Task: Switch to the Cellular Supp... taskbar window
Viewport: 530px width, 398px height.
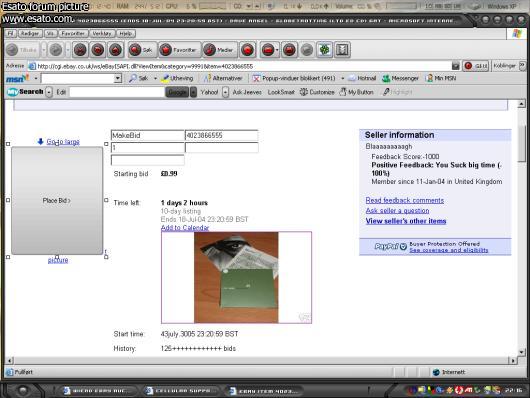Action: (181, 391)
